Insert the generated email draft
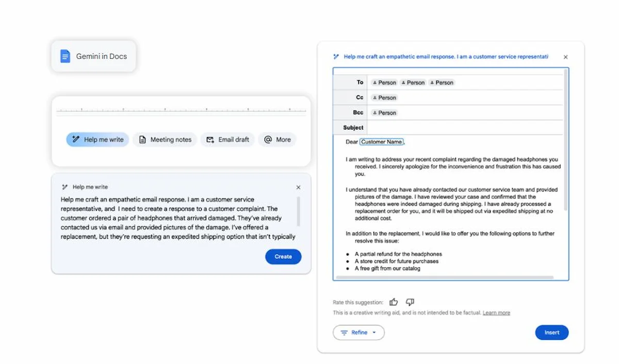 point(552,333)
